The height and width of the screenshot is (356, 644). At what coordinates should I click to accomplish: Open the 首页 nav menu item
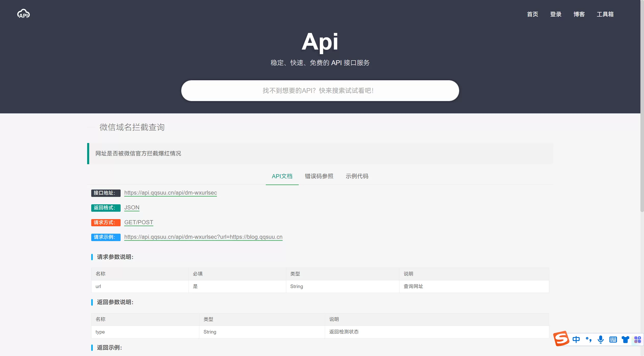pos(533,14)
